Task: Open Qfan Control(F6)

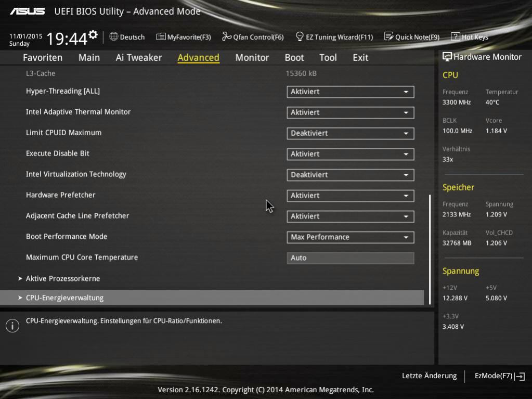Action: coord(253,37)
